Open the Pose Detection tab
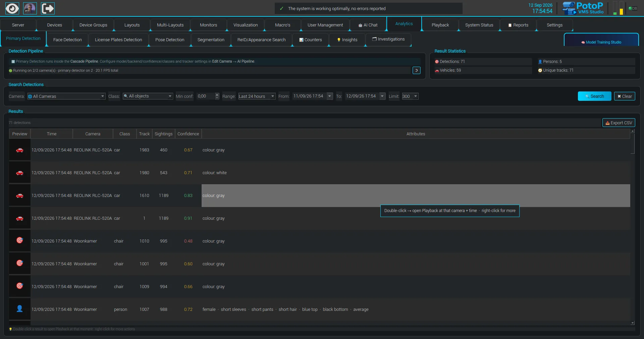This screenshot has height=339, width=644. [x=170, y=40]
